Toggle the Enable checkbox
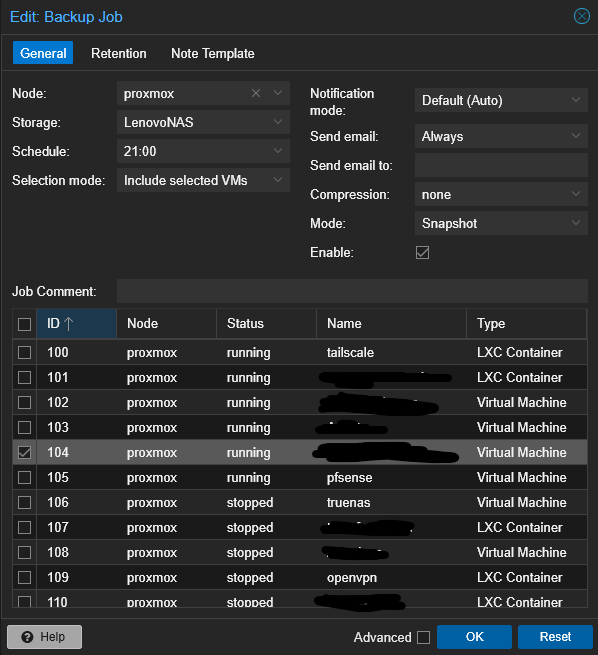The width and height of the screenshot is (598, 655). [422, 252]
